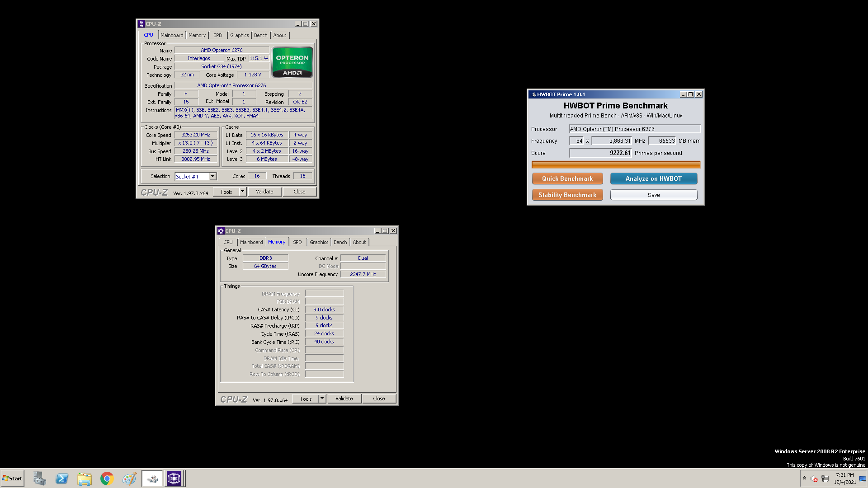Open Paint from the taskbar
This screenshot has height=488, width=868.
point(129,479)
